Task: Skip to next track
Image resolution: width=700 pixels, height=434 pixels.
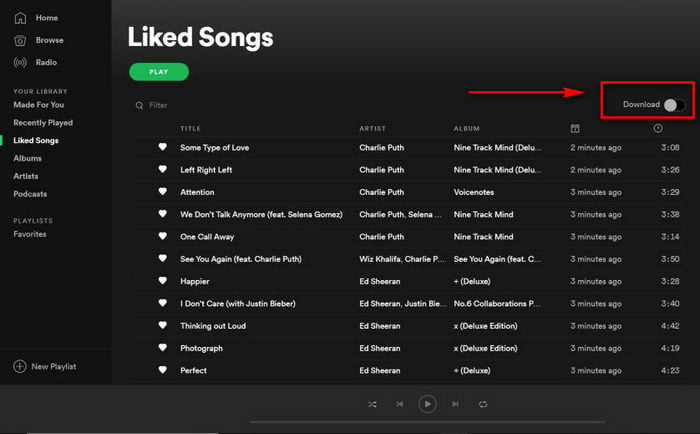Action: pyautogui.click(x=455, y=405)
